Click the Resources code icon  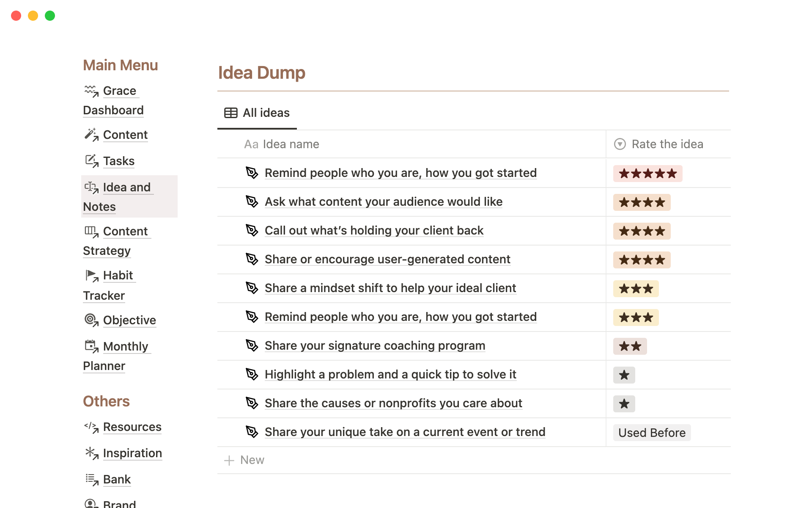click(x=91, y=427)
